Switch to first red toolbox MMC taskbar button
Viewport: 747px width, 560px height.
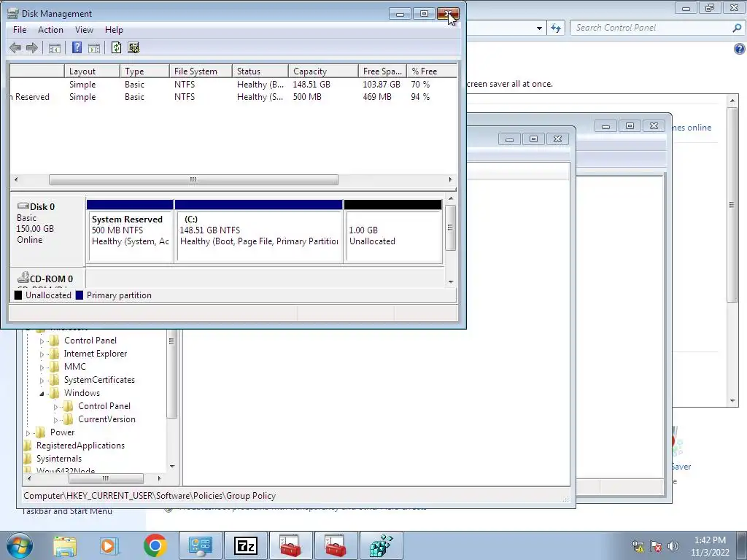coord(290,545)
